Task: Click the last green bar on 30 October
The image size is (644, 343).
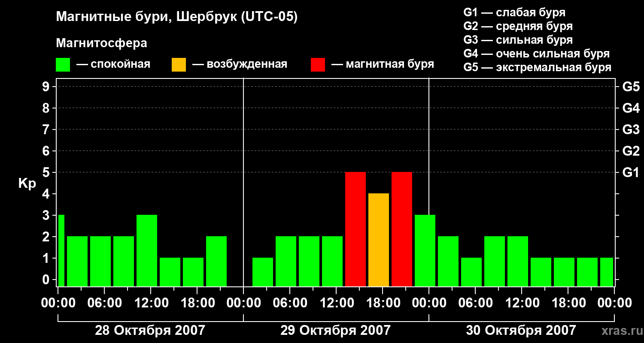Action: click(607, 272)
